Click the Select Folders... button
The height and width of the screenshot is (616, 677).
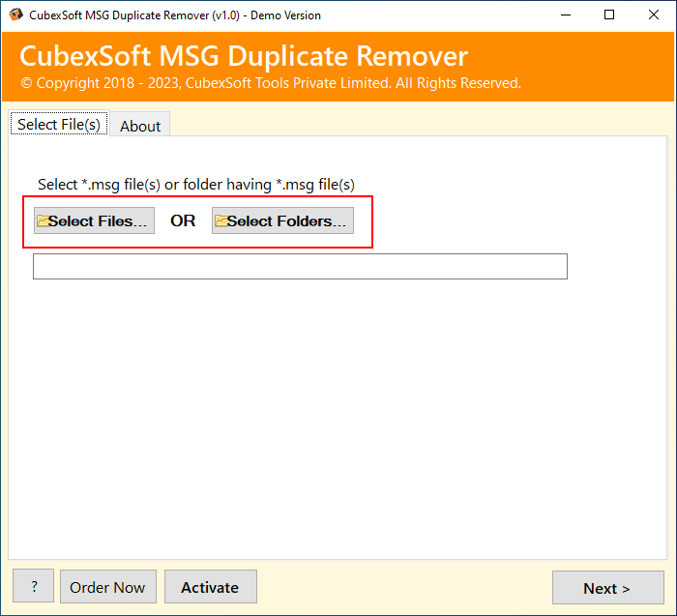[282, 220]
